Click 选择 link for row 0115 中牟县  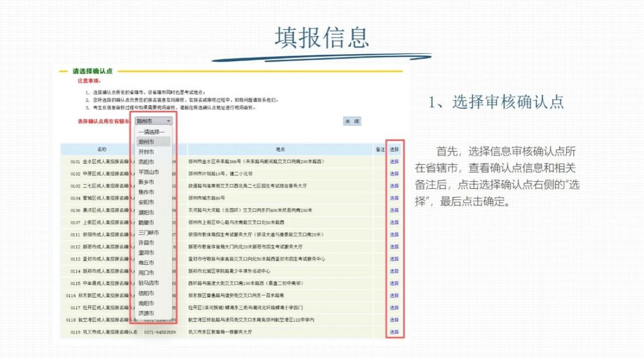(394, 283)
